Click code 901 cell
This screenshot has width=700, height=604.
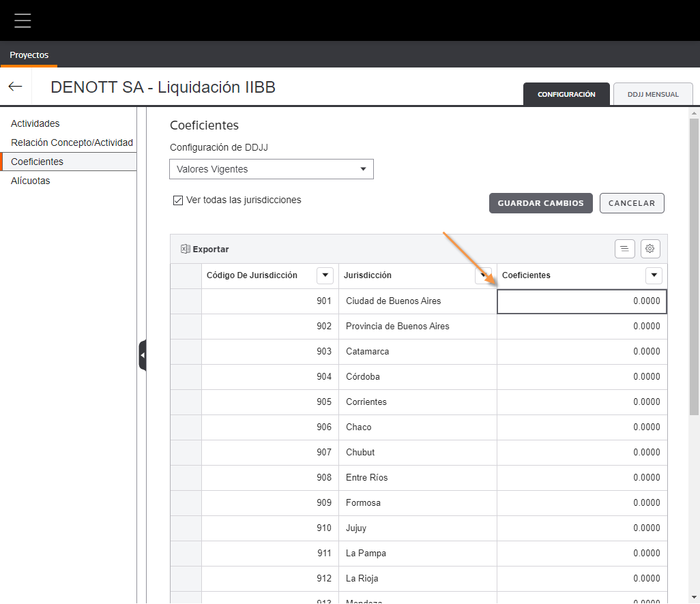270,301
